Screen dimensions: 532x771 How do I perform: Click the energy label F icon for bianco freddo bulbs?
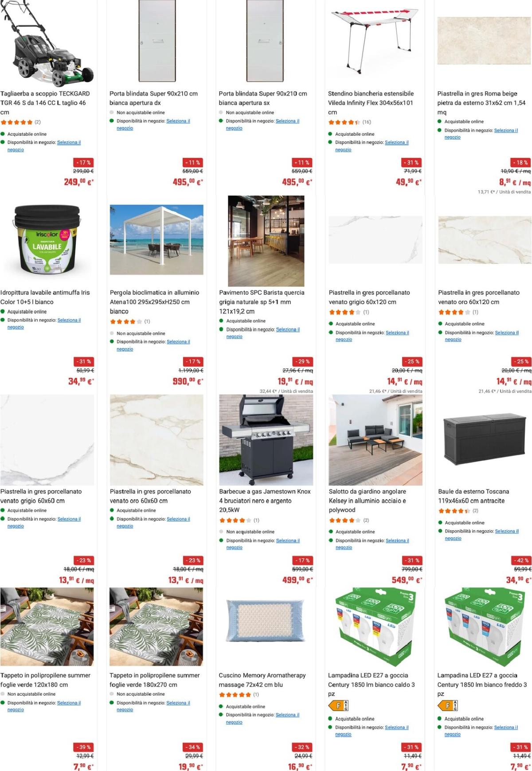pyautogui.click(x=448, y=705)
